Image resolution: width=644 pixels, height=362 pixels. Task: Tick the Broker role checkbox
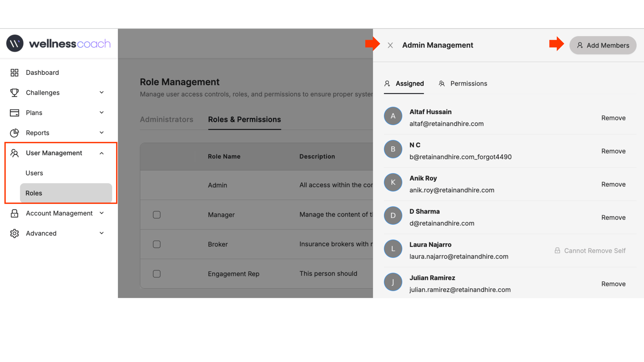157,244
